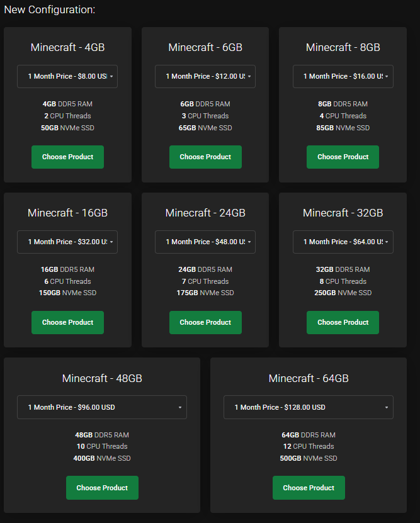
Task: Open the billing period dropdown for Minecraft 8GB
Action: click(343, 76)
